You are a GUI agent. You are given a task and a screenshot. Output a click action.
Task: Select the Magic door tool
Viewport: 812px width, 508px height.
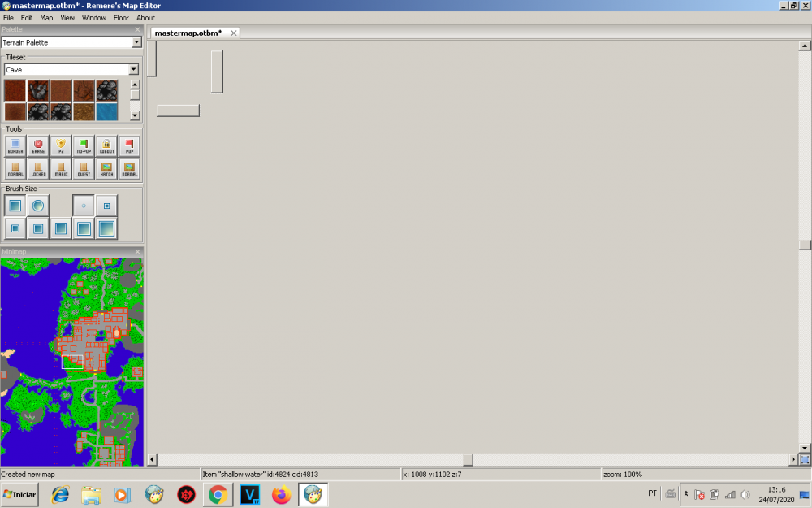tap(61, 168)
